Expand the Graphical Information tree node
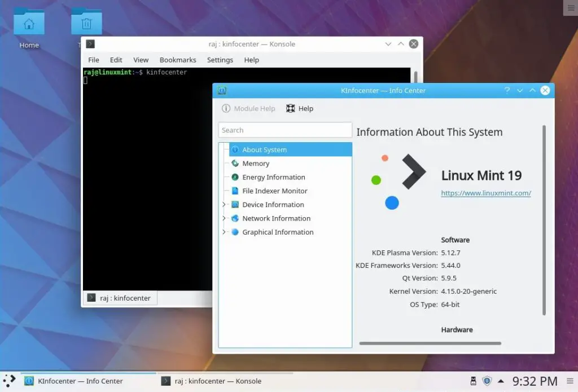Screen dimensions: 578x392 tap(224, 232)
